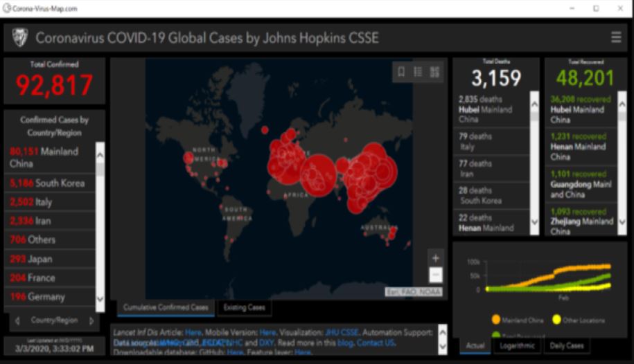Open the JHU CSSE visualization link
Screen dimensions: 634x364
coord(343,332)
